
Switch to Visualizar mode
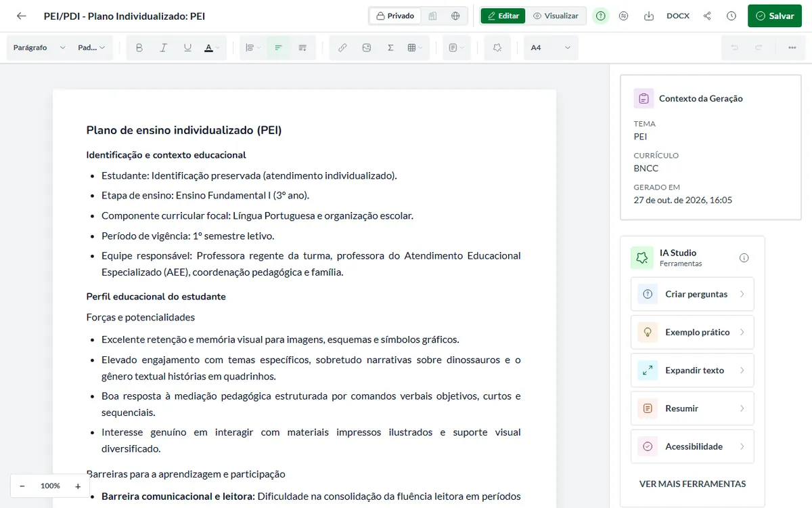(556, 16)
